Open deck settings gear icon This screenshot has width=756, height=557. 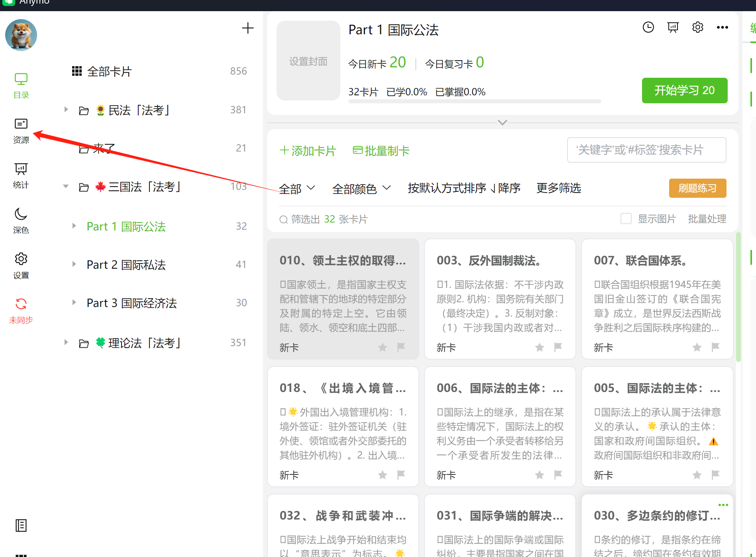698,27
